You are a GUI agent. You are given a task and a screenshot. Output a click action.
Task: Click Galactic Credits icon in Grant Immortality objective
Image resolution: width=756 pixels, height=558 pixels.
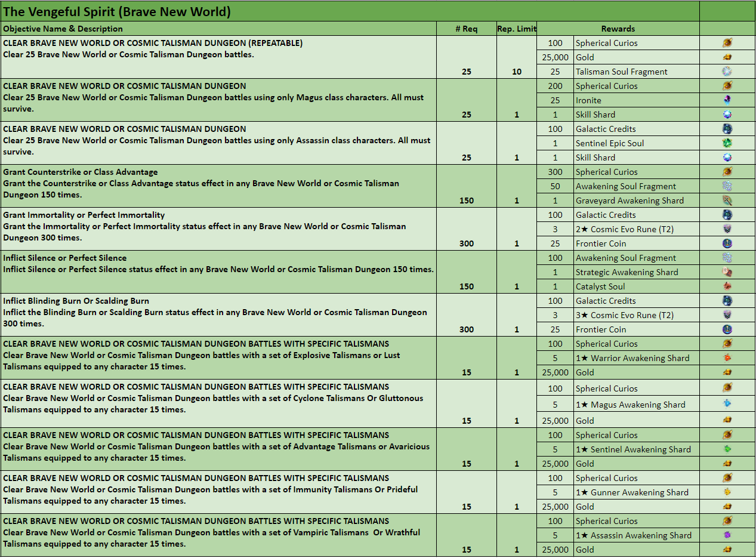point(727,215)
